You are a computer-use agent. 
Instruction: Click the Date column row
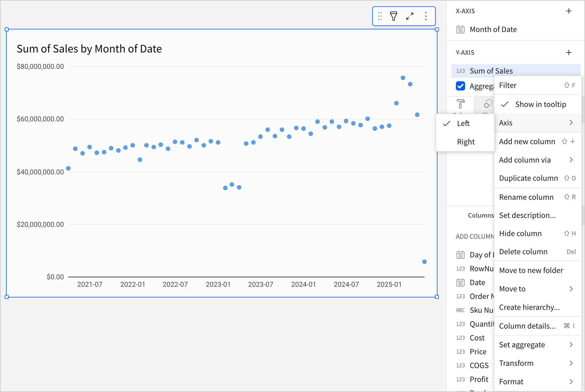coord(473,282)
